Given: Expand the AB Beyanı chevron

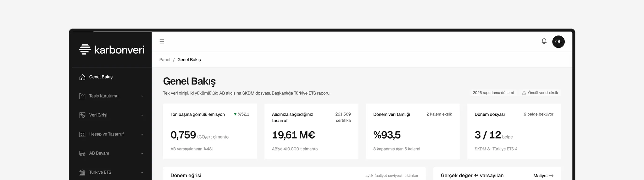Looking at the screenshot, I should point(142,154).
